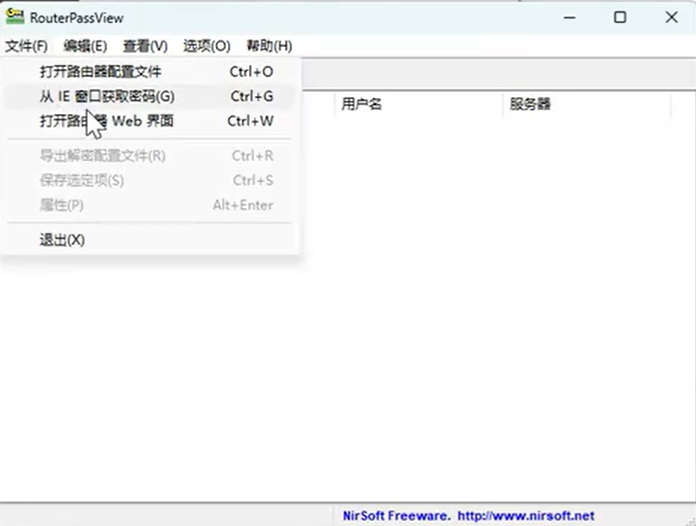Minimize the RouterPassView window
The image size is (696, 526).
tap(569, 18)
